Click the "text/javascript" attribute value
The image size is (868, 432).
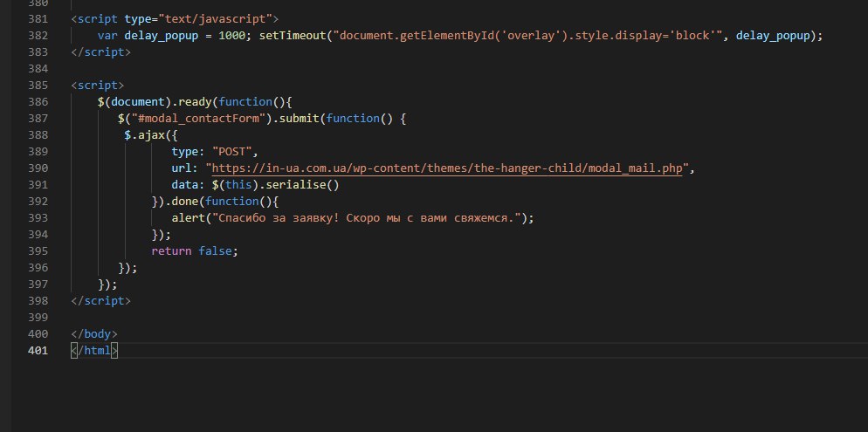coord(216,19)
